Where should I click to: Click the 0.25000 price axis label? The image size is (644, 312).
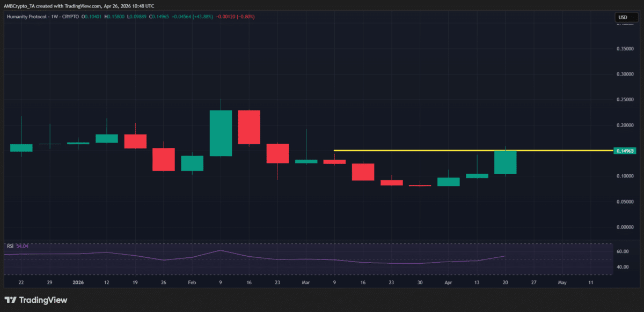click(624, 100)
